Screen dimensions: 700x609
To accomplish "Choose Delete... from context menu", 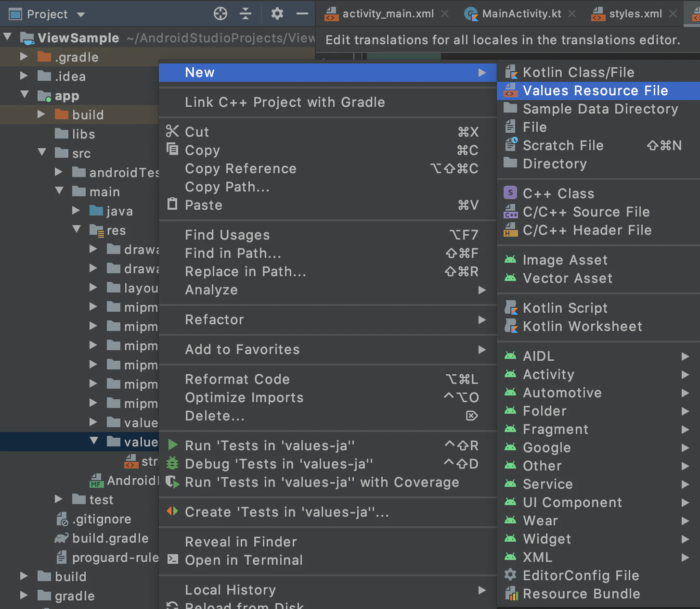I will [x=327, y=416].
